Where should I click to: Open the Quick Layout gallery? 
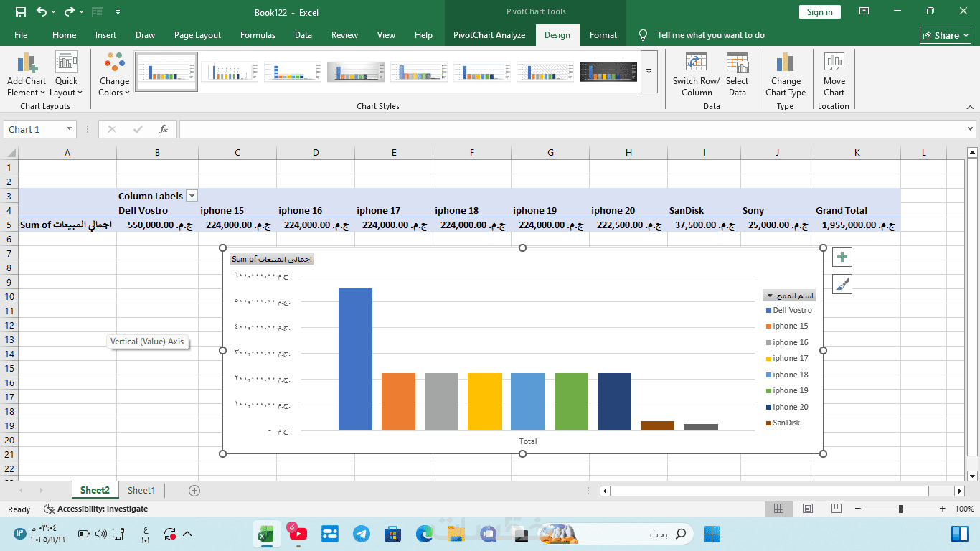click(x=66, y=73)
